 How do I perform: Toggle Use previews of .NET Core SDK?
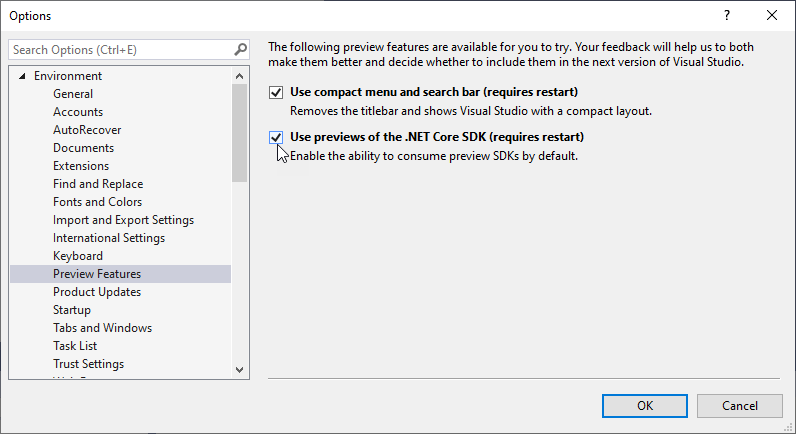(276, 138)
